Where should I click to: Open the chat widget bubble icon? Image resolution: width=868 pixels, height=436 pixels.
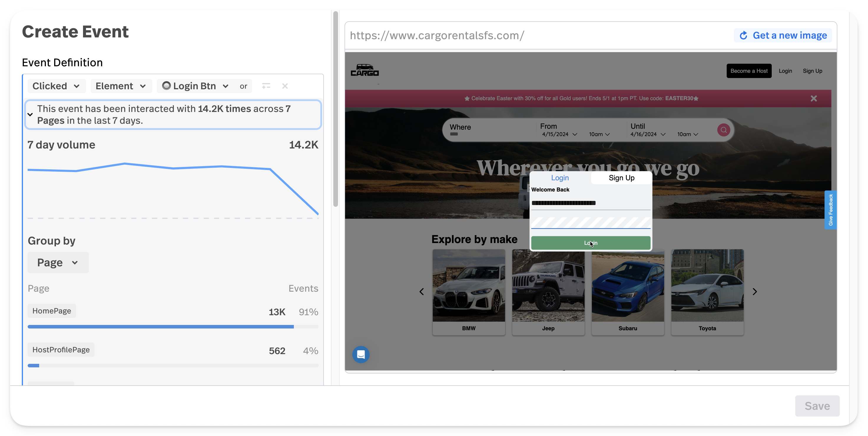click(x=361, y=354)
